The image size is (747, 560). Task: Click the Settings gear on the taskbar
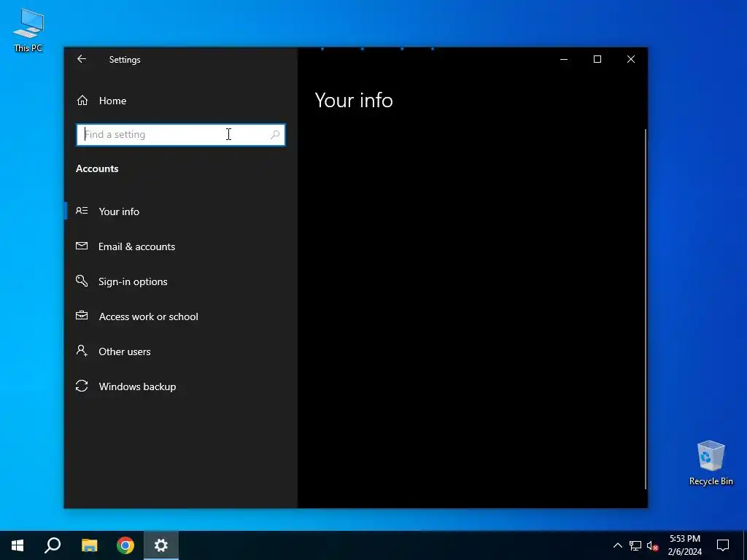tap(161, 545)
